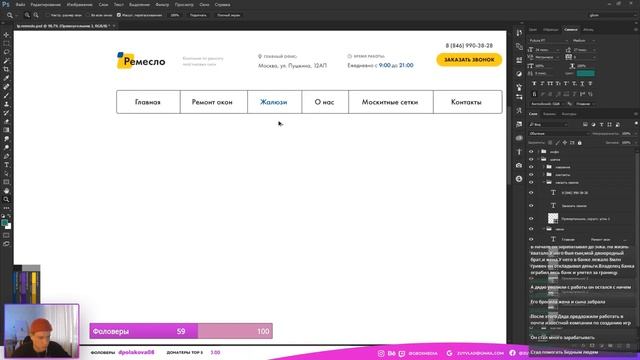Open the anti-aliasing method dropdown
Screen dimensions: 640x360
(584, 104)
